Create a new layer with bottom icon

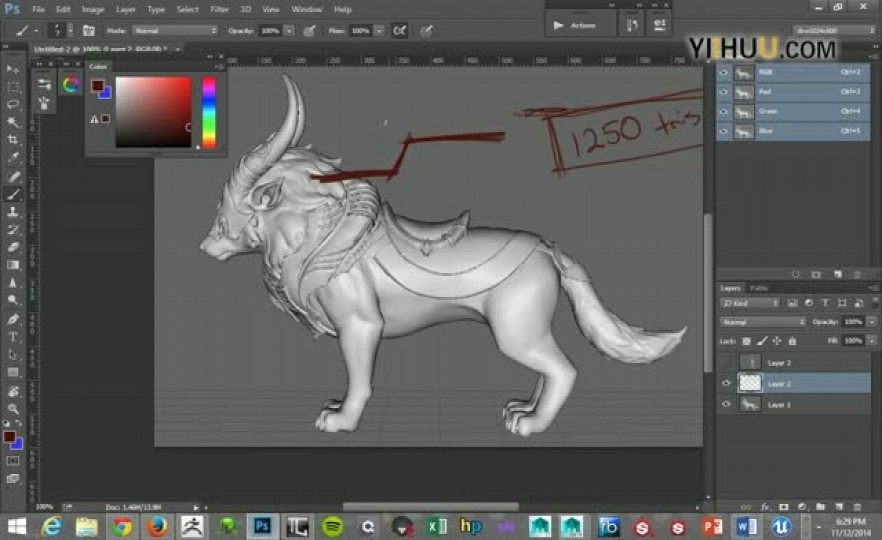point(839,507)
